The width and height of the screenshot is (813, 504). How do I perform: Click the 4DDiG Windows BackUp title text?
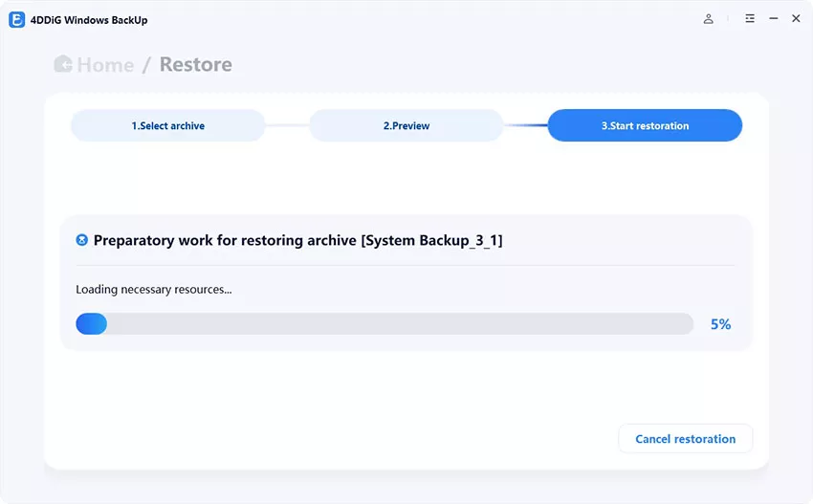[89, 20]
